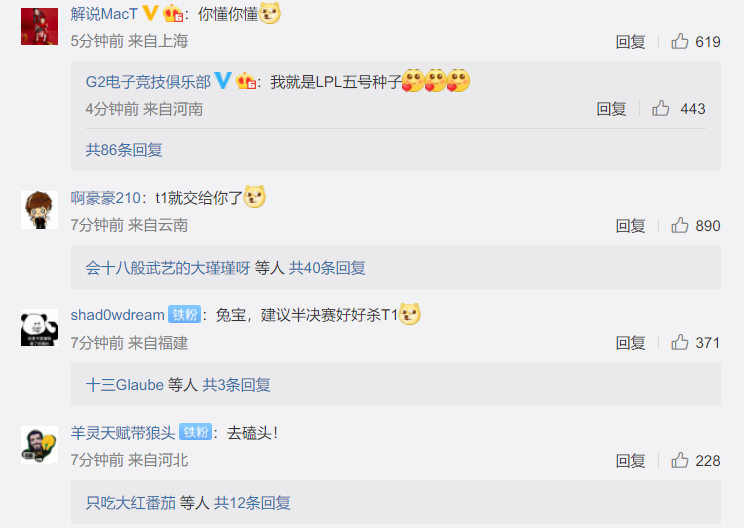744x528 pixels.
Task: Click shad0wdream's panda avatar
Action: click(x=39, y=327)
